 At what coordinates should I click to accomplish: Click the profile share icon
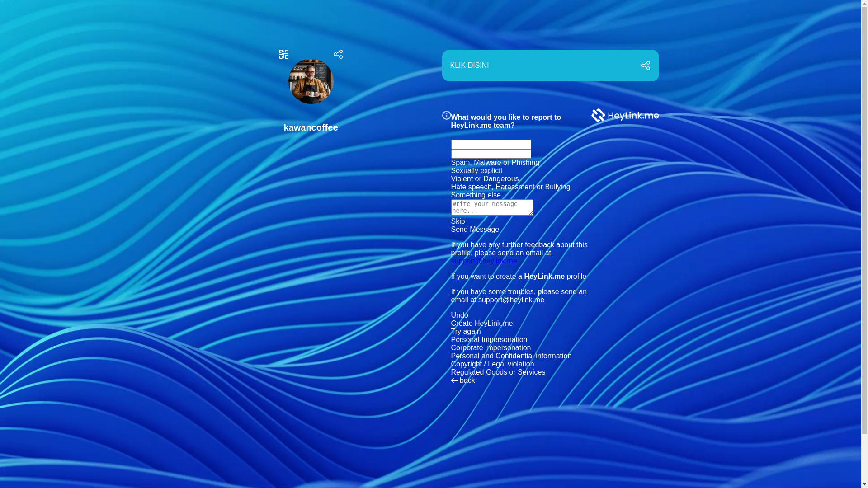pyautogui.click(x=338, y=54)
